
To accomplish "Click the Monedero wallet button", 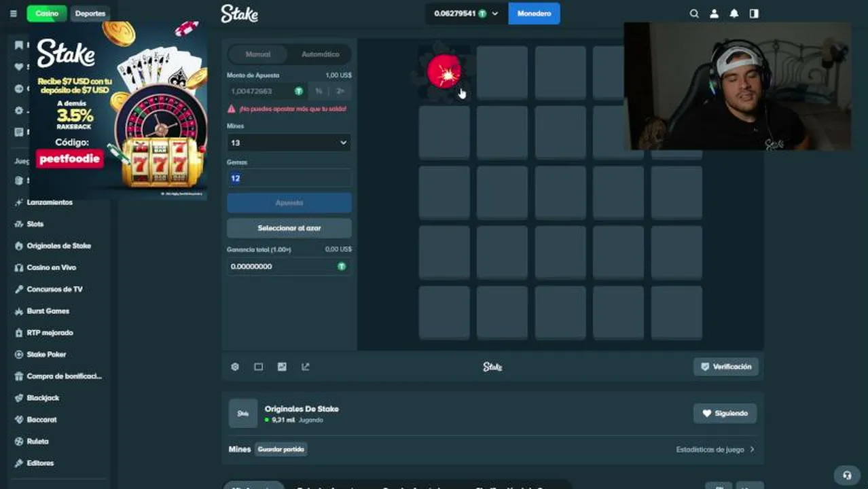I will click(x=534, y=14).
